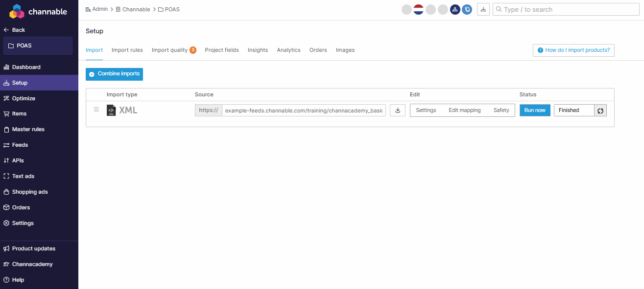Click the Finished status box
This screenshot has width=644, height=289.
(574, 110)
